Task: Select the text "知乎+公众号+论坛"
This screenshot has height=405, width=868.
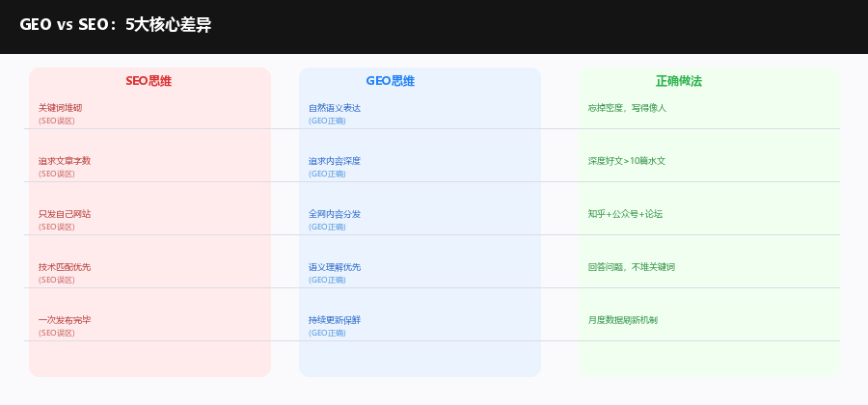Action: [x=626, y=214]
